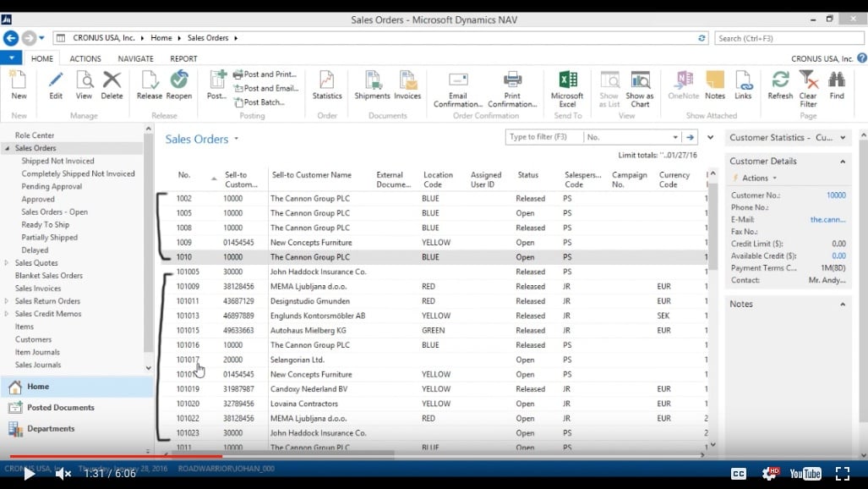The image size is (868, 489).
Task: Open the Posted Documents navigation button
Action: tap(60, 408)
